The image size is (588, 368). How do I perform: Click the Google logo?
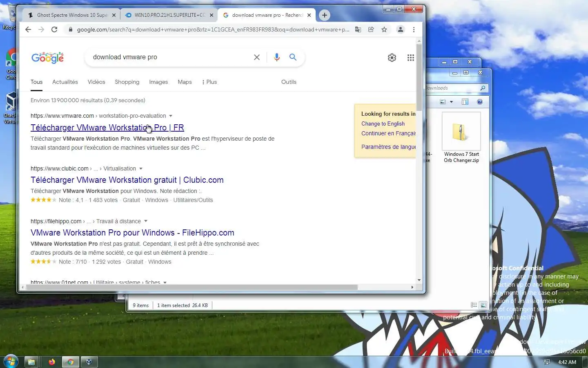pos(47,58)
